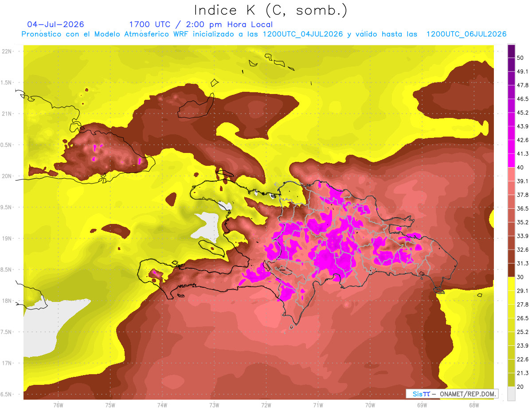The width and height of the screenshot is (532, 411).
Task: Select the dark purple swatch above the 50 mark
Action: (511, 51)
